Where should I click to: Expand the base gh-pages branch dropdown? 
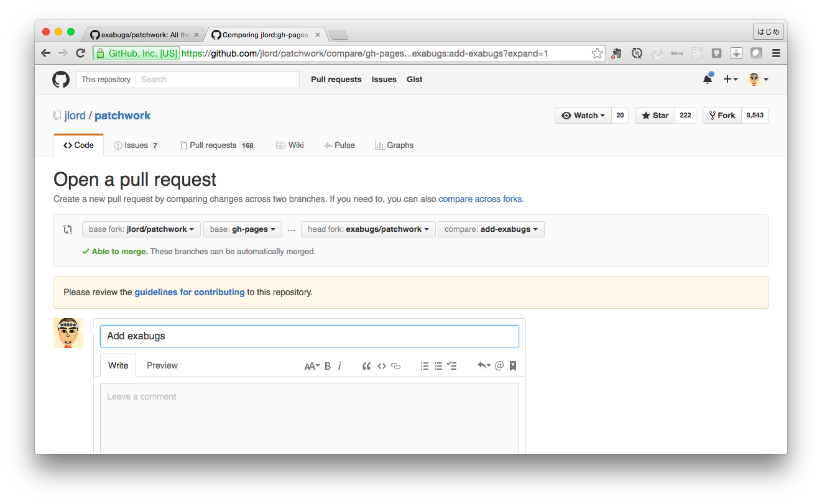tap(242, 229)
